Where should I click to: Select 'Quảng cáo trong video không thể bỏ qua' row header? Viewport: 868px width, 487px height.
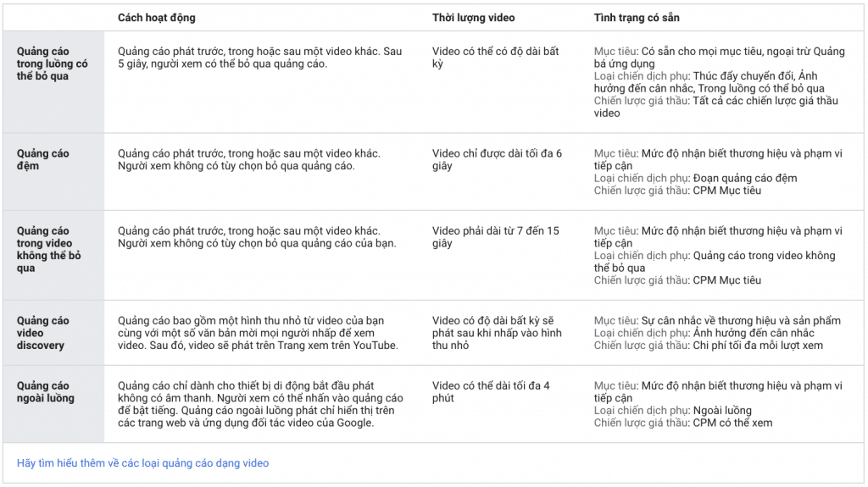[x=49, y=249]
